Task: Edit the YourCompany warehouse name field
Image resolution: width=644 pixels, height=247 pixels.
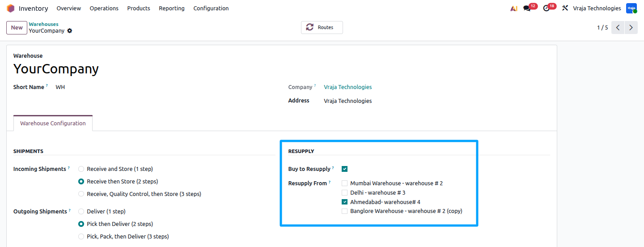Action: (56, 69)
